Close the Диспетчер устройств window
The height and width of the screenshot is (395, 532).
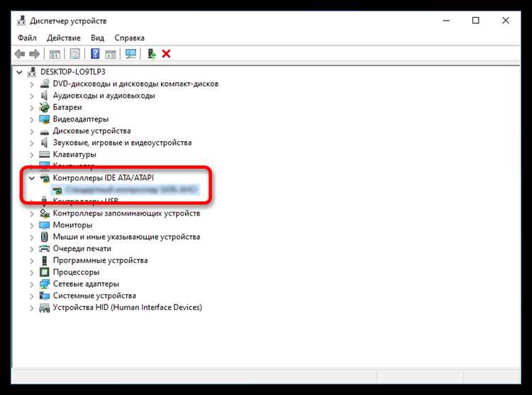[506, 21]
